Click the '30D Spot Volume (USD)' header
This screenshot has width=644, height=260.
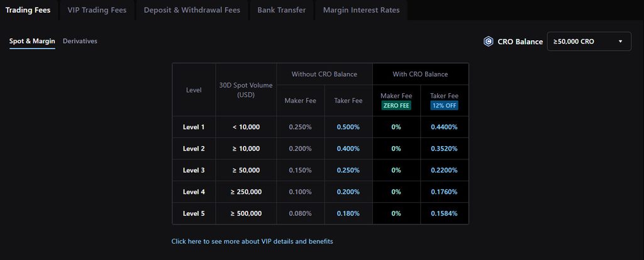pos(246,90)
